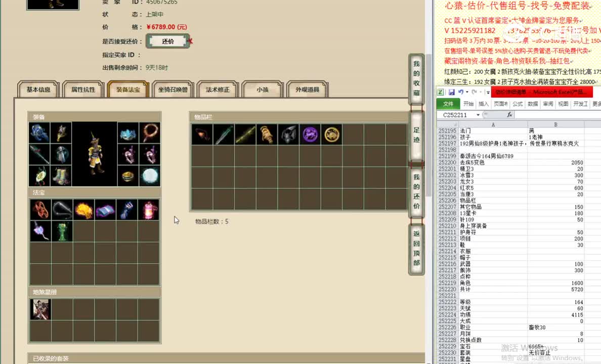
Task: Click the Save icon in Excel
Action: (x=452, y=92)
